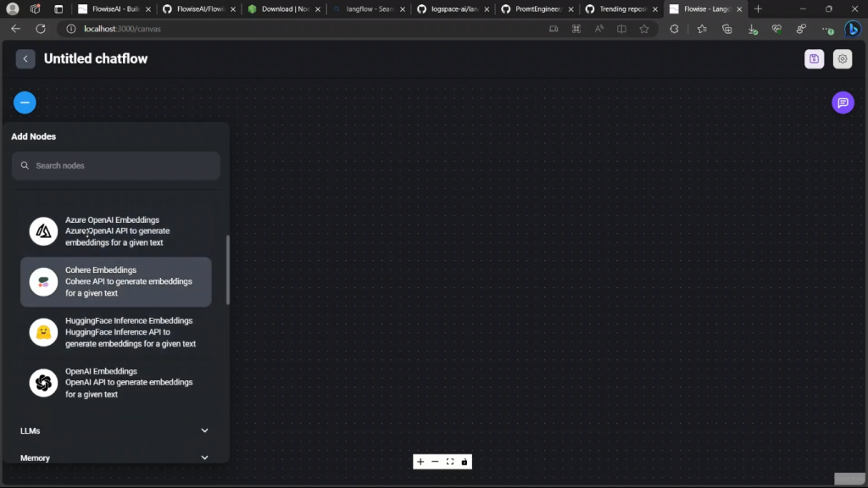Open the favorites list icon
Screen dimensions: 868x488
[702, 29]
